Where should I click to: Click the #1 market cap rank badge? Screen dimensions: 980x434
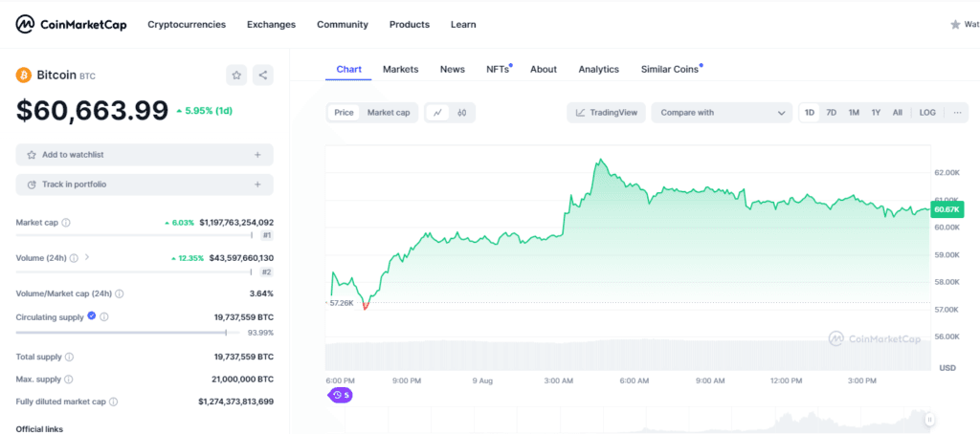267,235
